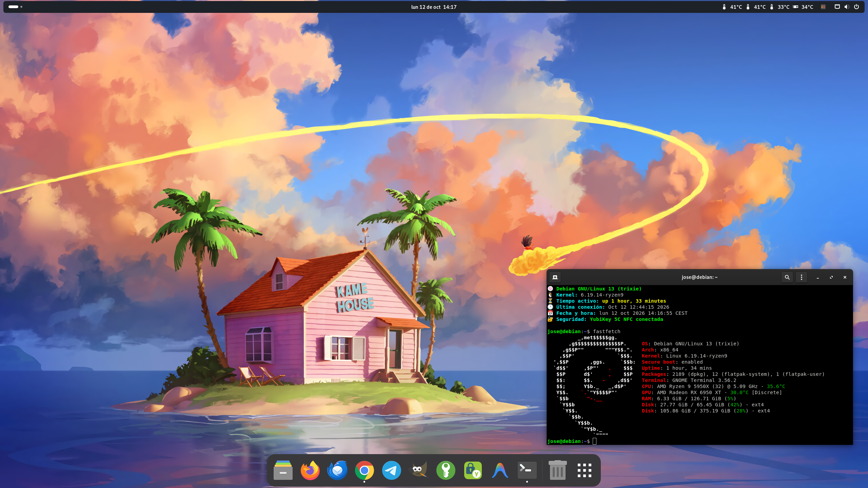The height and width of the screenshot is (488, 868).
Task: Launch GIMP from the dock
Action: (418, 470)
